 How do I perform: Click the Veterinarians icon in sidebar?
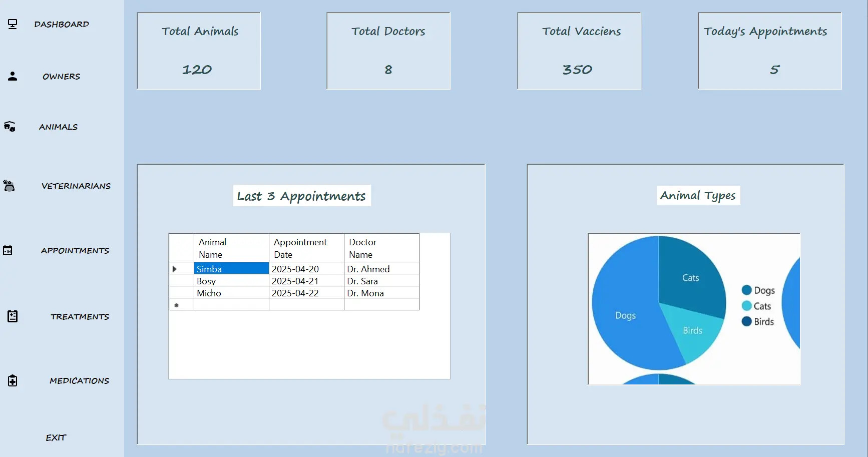pyautogui.click(x=9, y=186)
